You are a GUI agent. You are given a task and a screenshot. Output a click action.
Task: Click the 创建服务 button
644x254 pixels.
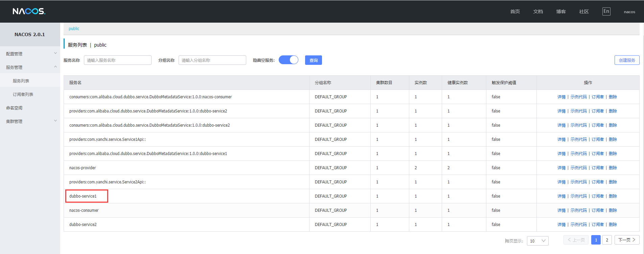click(x=627, y=60)
